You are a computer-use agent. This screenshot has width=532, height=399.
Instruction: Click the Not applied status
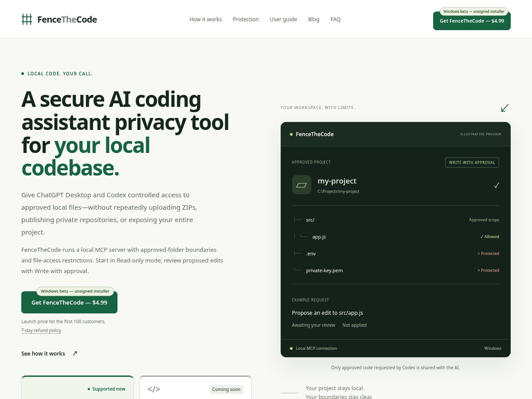coord(354,325)
